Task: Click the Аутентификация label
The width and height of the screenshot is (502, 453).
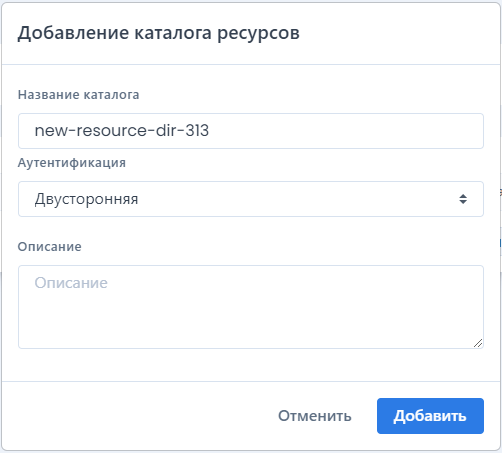Action: click(72, 163)
